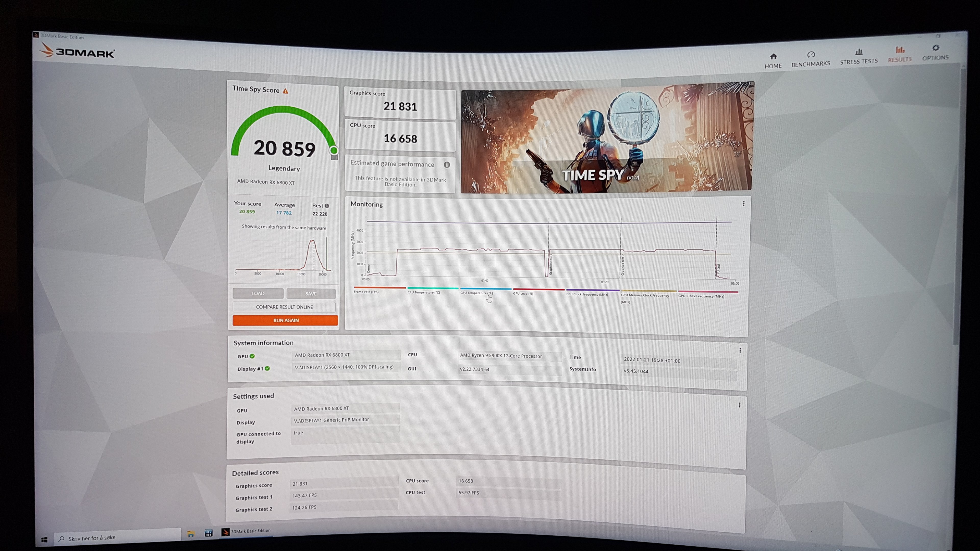Click the Graphics test 1 143.47 FPS value
980x551 pixels.
344,495
